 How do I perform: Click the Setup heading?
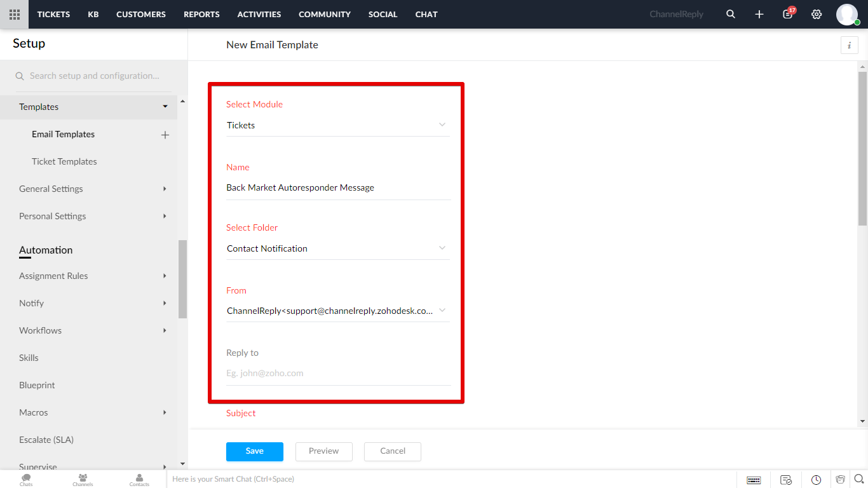click(x=29, y=43)
